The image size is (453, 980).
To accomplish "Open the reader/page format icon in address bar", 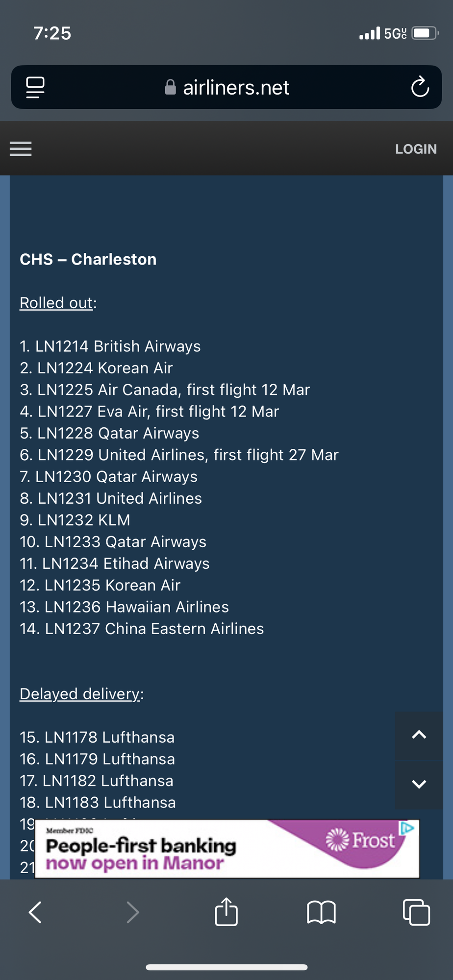I will click(35, 87).
